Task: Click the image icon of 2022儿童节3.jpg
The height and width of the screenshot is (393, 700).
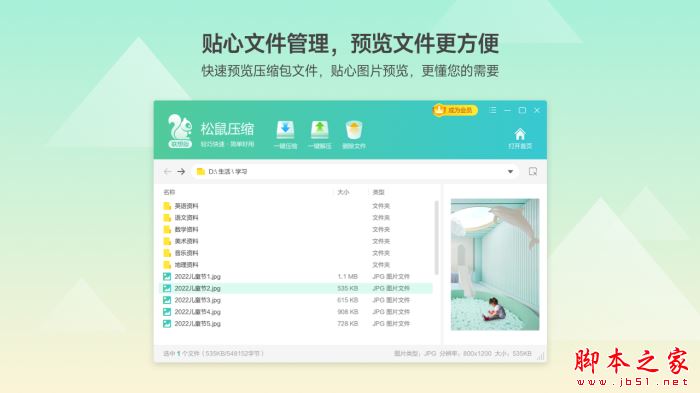Action: point(167,300)
